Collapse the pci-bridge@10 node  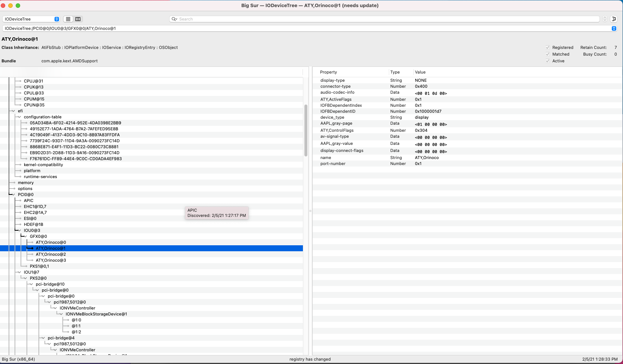[32, 284]
